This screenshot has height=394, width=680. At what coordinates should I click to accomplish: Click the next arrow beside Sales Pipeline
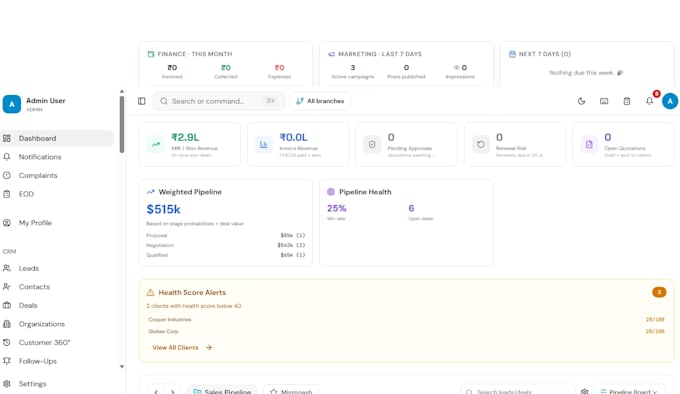click(x=173, y=391)
